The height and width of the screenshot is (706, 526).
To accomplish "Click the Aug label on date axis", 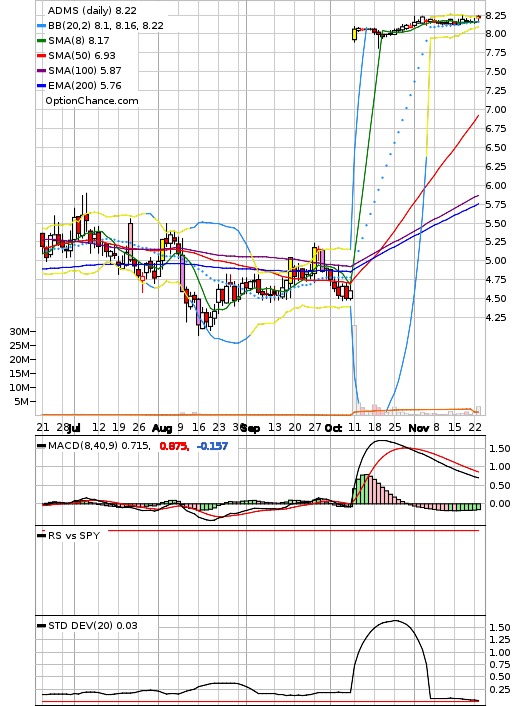I will tap(162, 428).
